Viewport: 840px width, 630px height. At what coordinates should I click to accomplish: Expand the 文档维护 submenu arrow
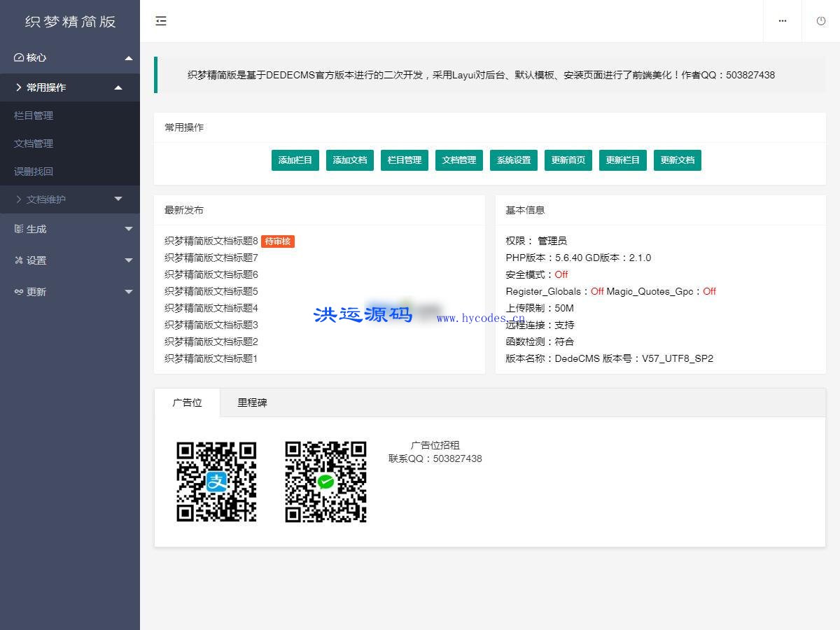pos(118,199)
